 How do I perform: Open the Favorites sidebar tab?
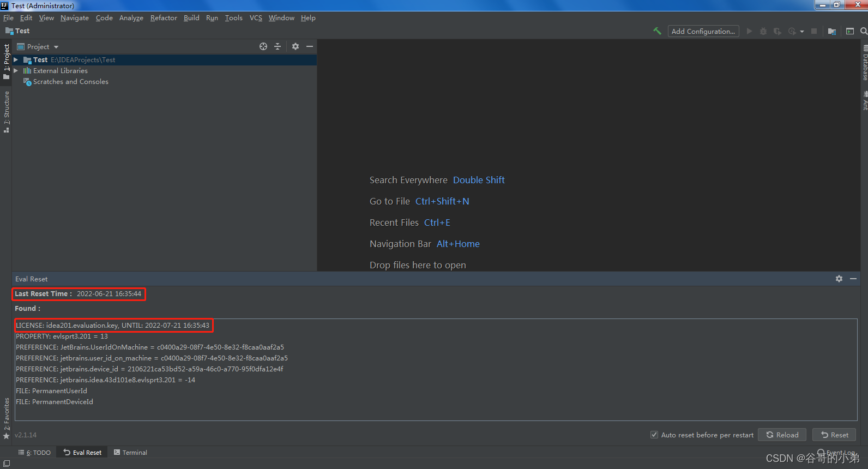(x=6, y=419)
